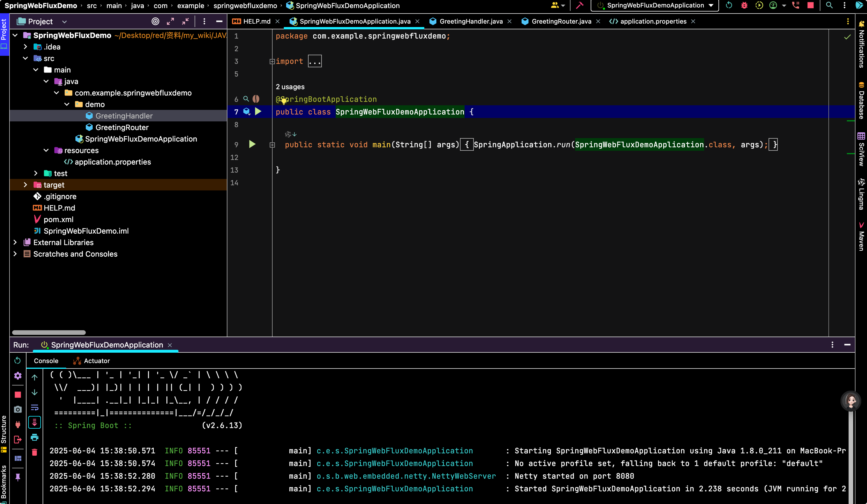This screenshot has height=504, width=867.
Task: Click the green run gutter arrow beside main method
Action: pyautogui.click(x=252, y=144)
